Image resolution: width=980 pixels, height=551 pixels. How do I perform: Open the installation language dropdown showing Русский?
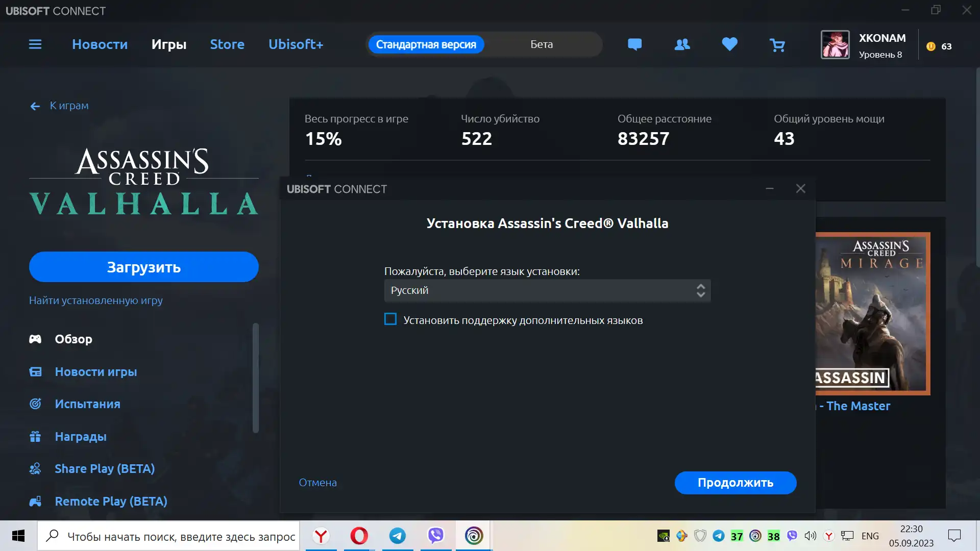[x=547, y=290]
